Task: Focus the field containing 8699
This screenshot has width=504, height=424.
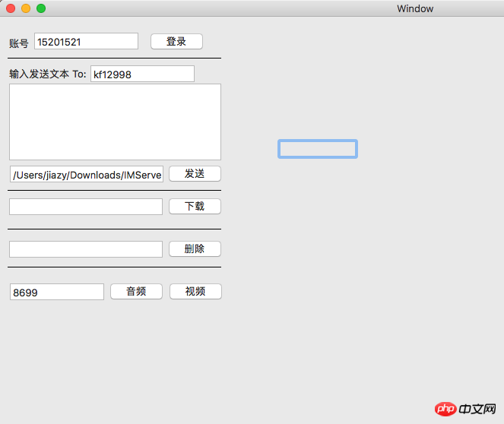Action: (57, 292)
